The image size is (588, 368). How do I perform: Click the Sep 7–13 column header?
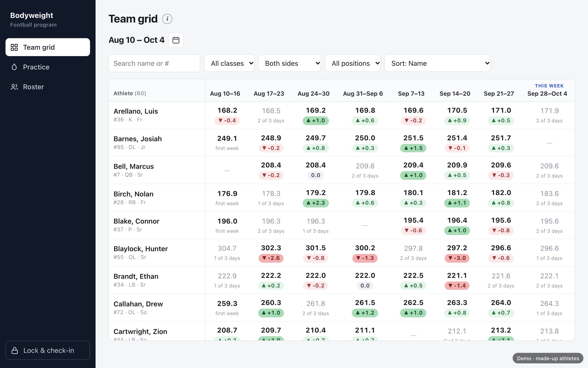coord(411,94)
